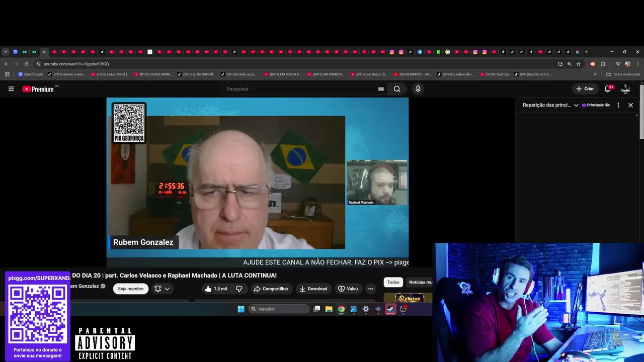Open '(8159) SUPER XAND...' bookmark

click(153, 74)
